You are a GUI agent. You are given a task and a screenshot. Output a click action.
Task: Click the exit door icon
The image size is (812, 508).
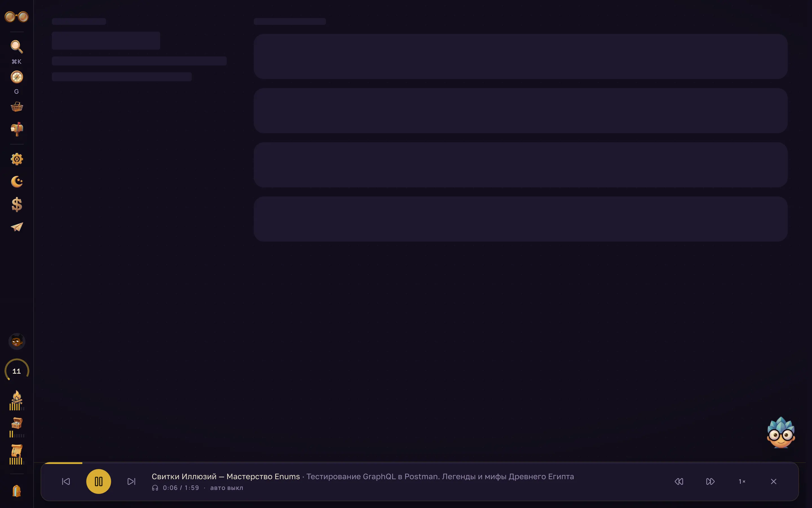[16, 491]
